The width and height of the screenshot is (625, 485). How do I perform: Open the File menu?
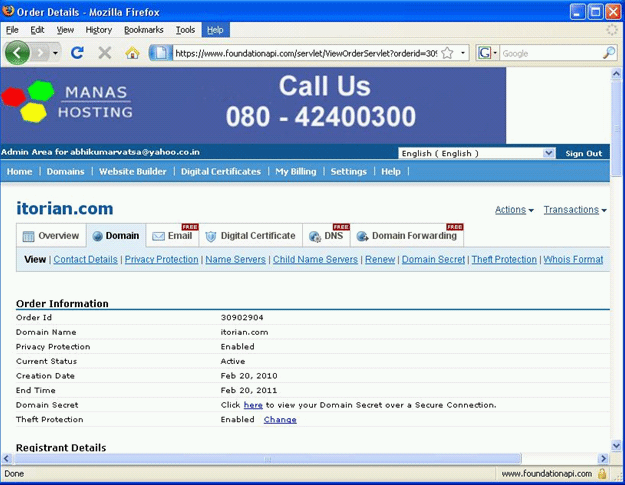click(12, 30)
